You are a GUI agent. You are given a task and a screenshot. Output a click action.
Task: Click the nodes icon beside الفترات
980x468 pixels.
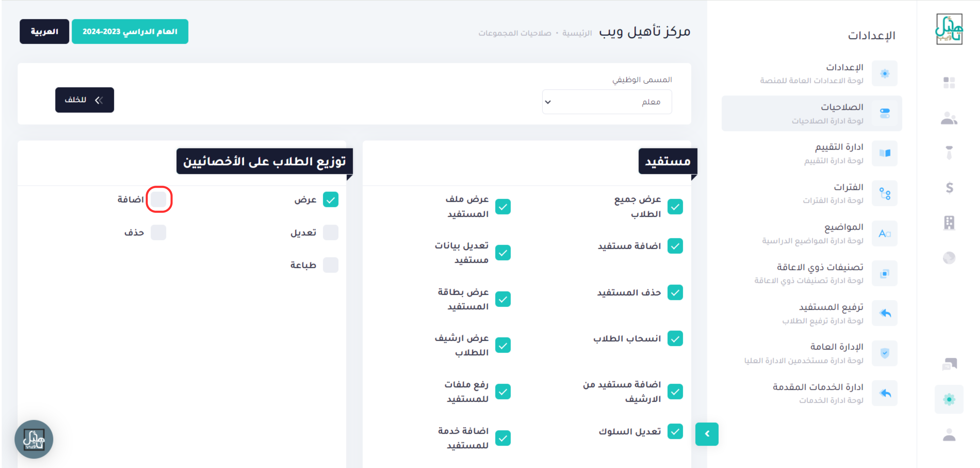[885, 194]
